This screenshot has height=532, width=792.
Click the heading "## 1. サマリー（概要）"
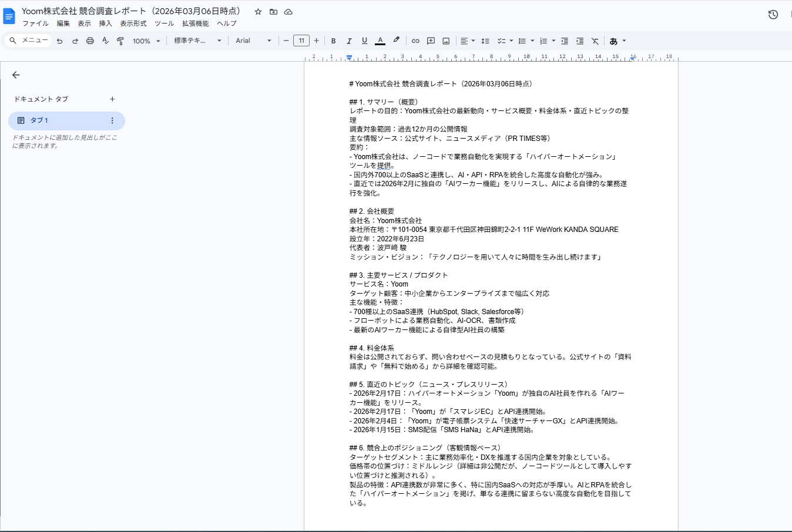[x=384, y=102]
